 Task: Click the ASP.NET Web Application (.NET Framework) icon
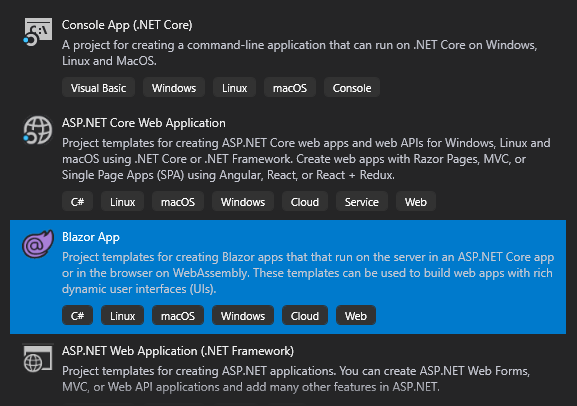(38, 358)
